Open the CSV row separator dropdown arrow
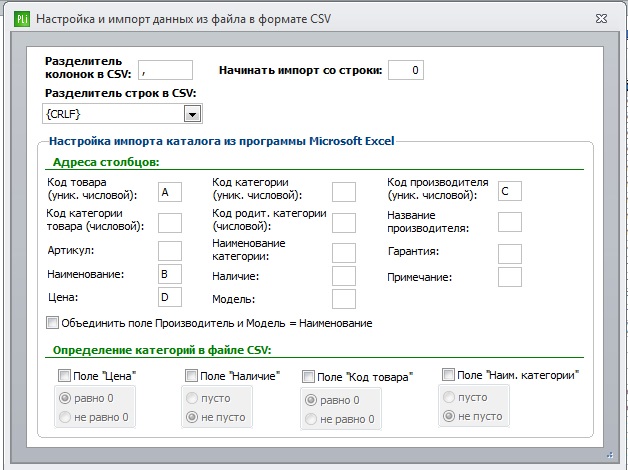 (x=192, y=114)
